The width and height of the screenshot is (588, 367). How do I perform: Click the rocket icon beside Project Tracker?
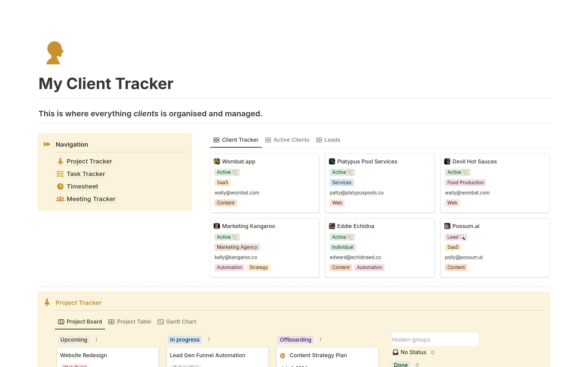[60, 161]
